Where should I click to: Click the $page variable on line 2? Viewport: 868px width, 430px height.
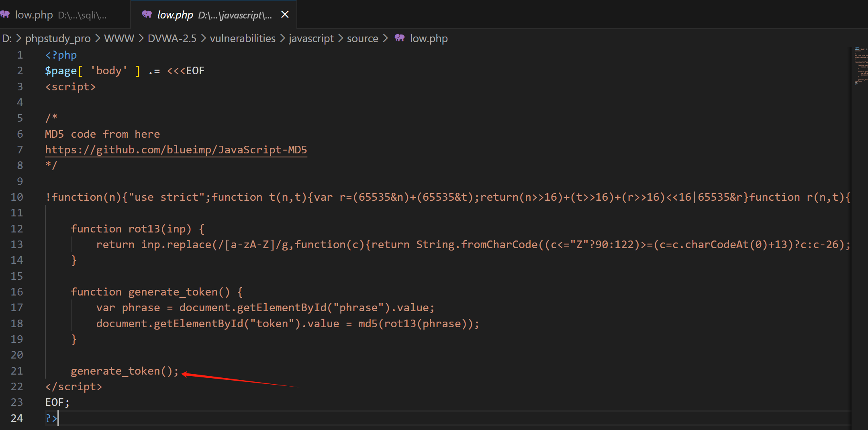click(61, 71)
